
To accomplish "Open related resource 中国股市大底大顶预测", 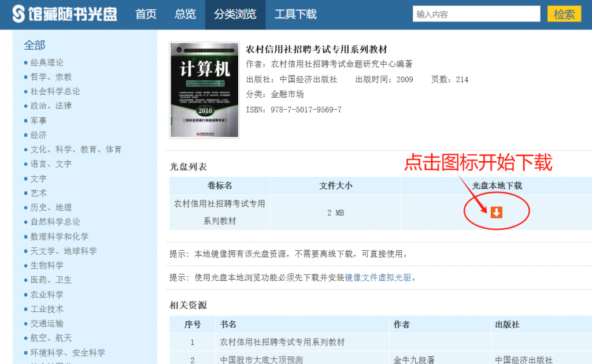I will [x=261, y=360].
